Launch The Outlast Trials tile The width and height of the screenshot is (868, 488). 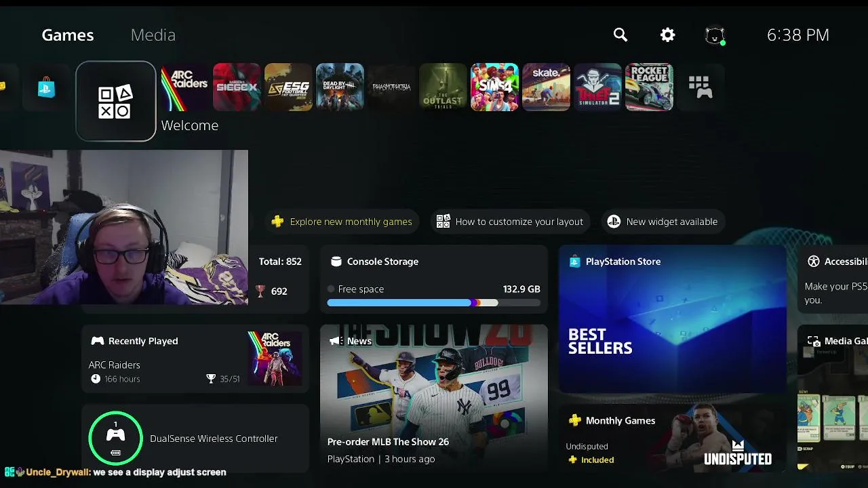click(x=443, y=87)
